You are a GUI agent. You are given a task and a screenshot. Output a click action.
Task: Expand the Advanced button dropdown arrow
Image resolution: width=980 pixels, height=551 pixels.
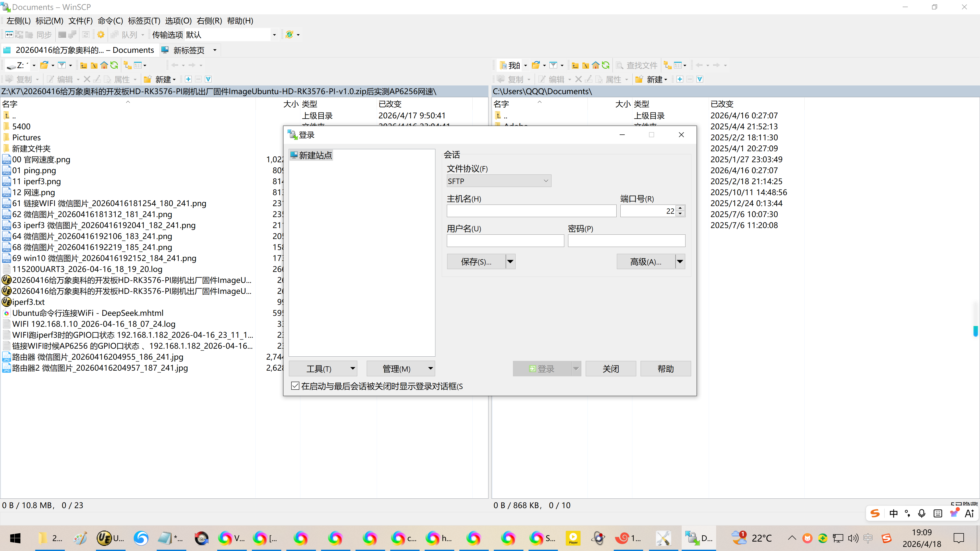point(680,262)
